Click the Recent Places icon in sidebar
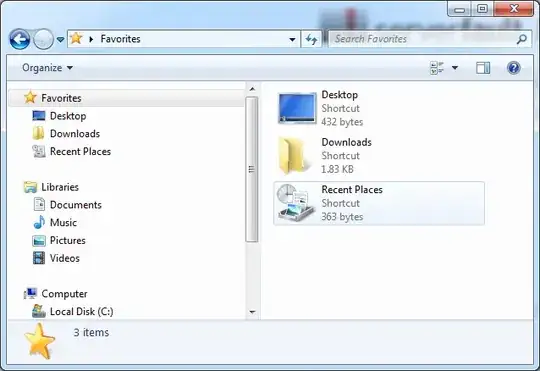The height and width of the screenshot is (371, 540). pyautogui.click(x=39, y=151)
